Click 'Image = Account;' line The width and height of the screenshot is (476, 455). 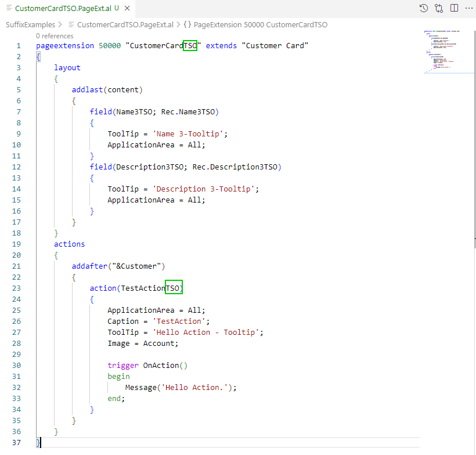coord(143,344)
